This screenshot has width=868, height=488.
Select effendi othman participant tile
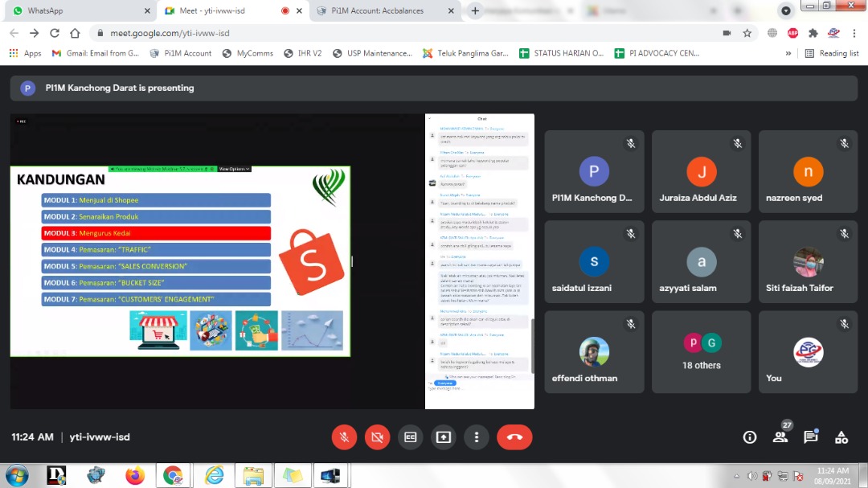point(594,352)
